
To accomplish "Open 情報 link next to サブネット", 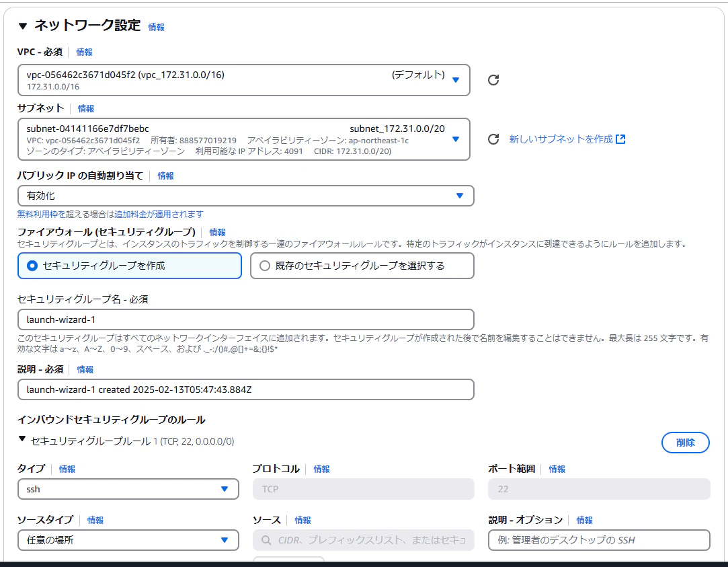I will point(86,108).
